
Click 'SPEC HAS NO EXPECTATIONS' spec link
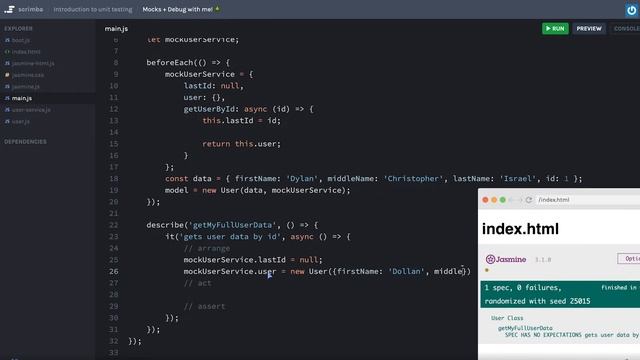pyautogui.click(x=572, y=335)
